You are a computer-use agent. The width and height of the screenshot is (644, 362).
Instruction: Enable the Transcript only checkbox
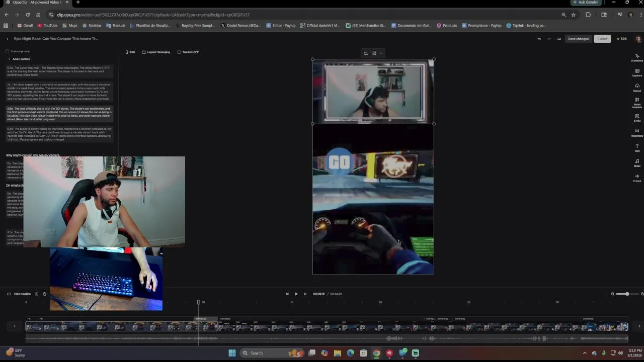[x=8, y=51]
